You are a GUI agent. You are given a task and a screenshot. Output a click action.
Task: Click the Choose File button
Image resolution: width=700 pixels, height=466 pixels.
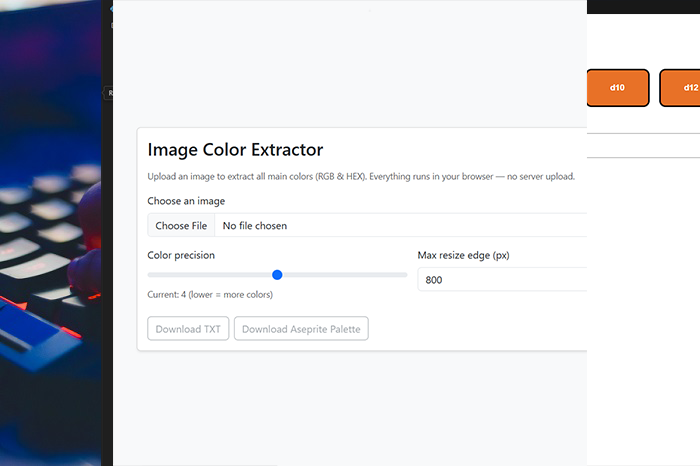(x=181, y=226)
